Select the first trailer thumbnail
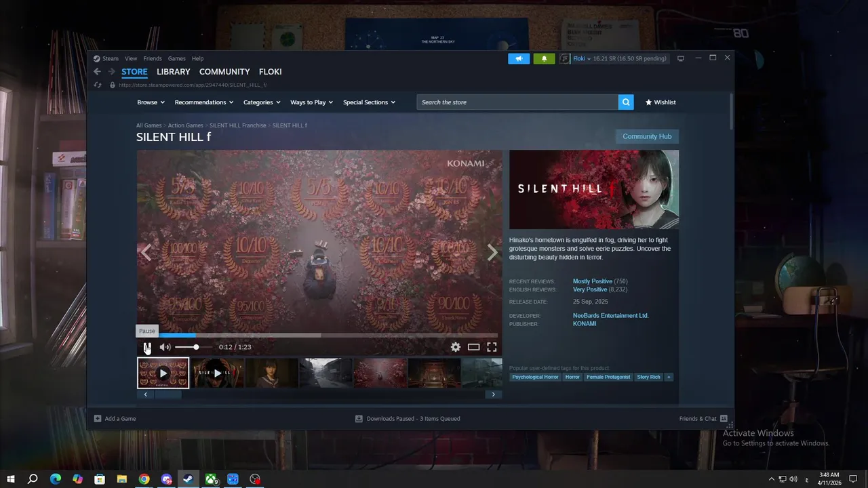The image size is (868, 488). click(x=163, y=373)
